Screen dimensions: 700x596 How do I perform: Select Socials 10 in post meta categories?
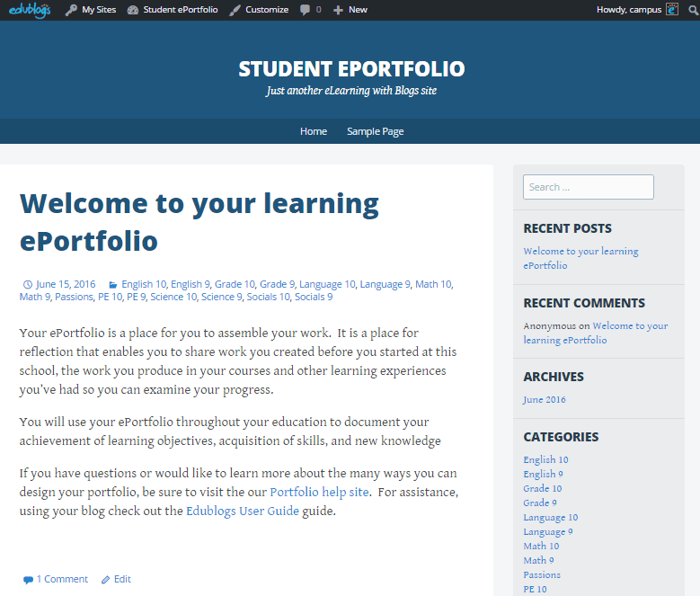coord(269,297)
